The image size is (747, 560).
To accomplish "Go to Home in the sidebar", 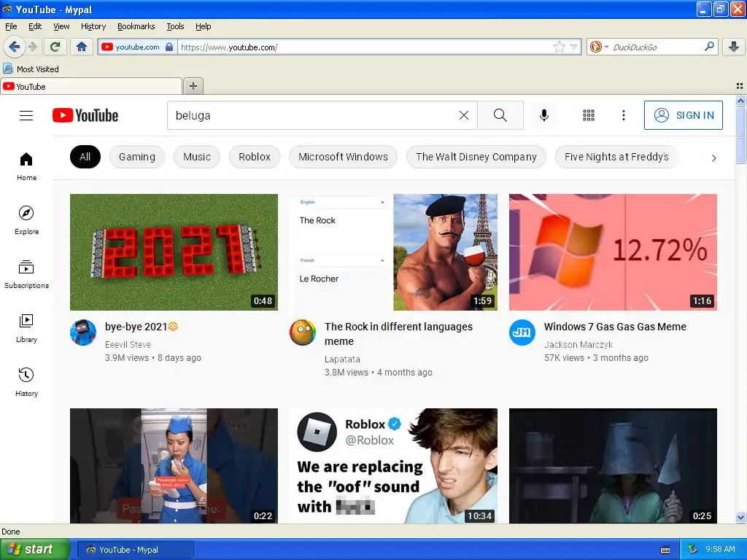I will click(x=26, y=167).
